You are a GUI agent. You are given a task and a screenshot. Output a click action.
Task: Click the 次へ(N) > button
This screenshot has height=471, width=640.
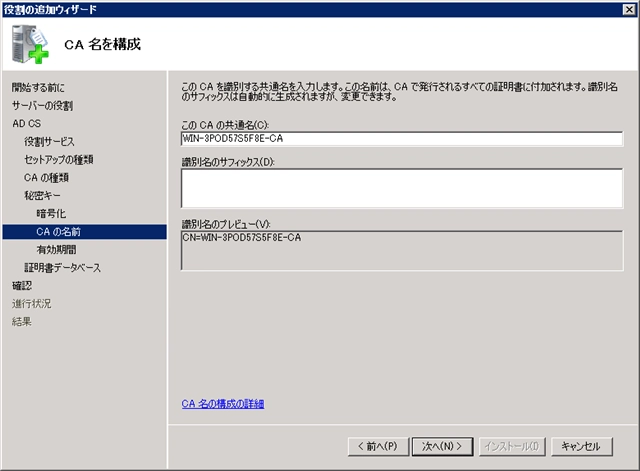tap(442, 446)
